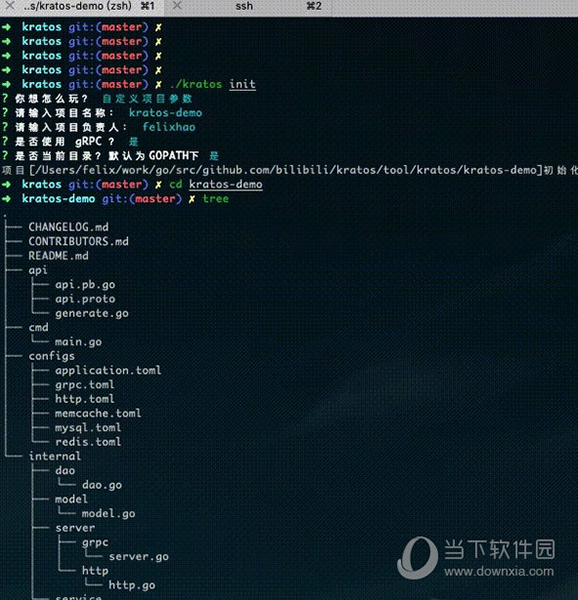Click memcache.toml in the listing
The width and height of the screenshot is (578, 600).
98,413
